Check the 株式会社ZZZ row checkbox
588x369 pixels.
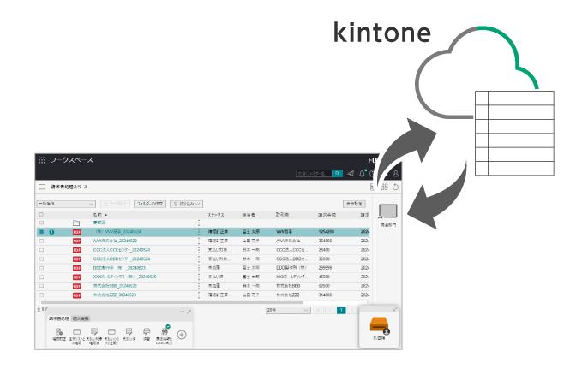[x=41, y=295]
